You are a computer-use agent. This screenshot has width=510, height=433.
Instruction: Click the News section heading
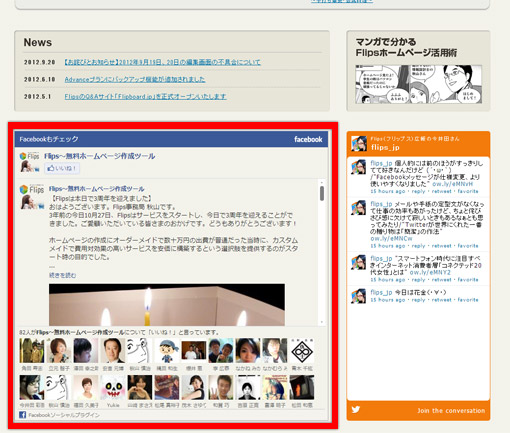[38, 42]
